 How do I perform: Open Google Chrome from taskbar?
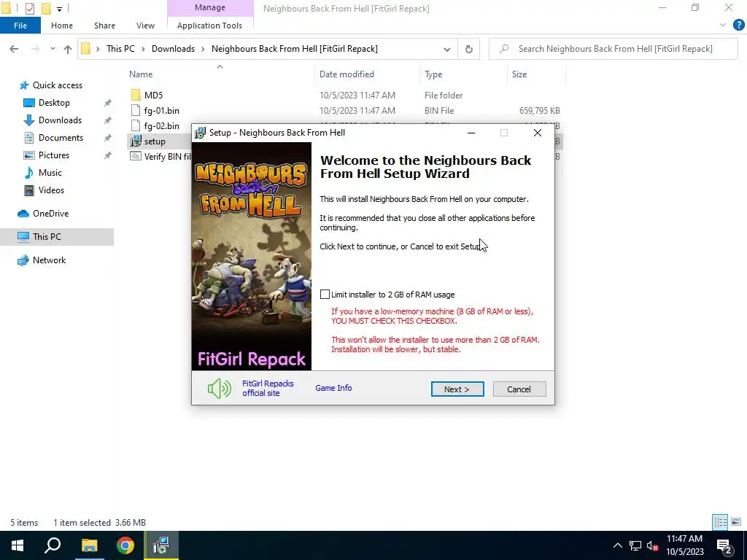click(x=125, y=545)
